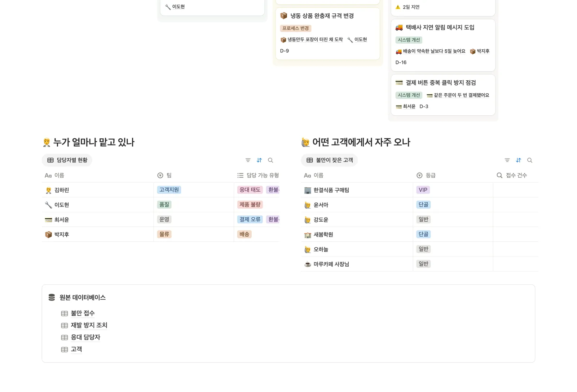The image size is (577, 392).
Task: Open the 재발 방지 조치 database link
Action: 89,325
